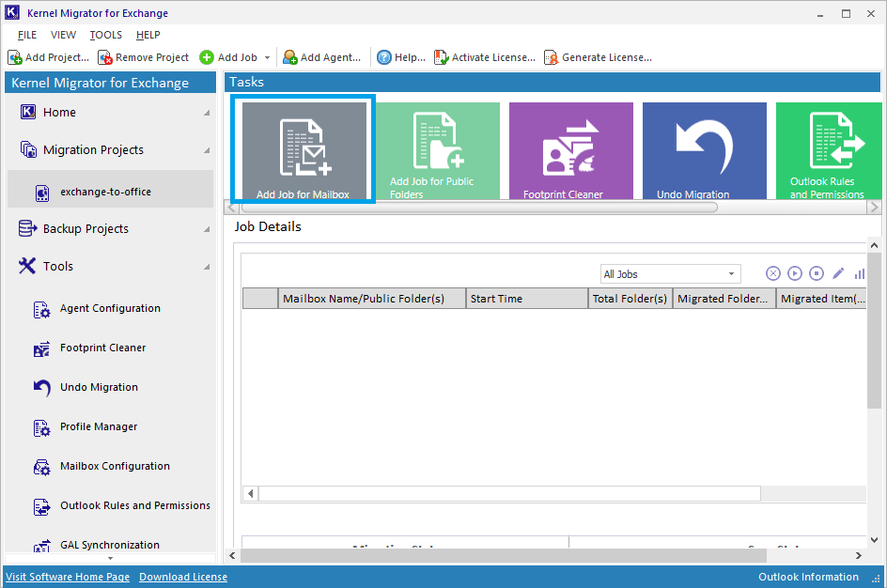The height and width of the screenshot is (588, 887).
Task: Open Mailbox Configuration tool
Action: click(x=115, y=467)
